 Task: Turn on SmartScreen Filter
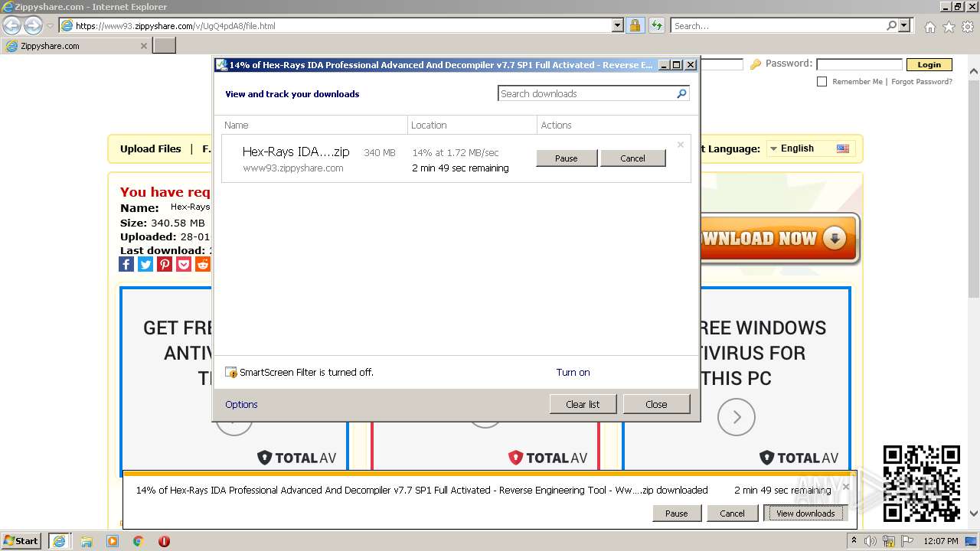573,373
